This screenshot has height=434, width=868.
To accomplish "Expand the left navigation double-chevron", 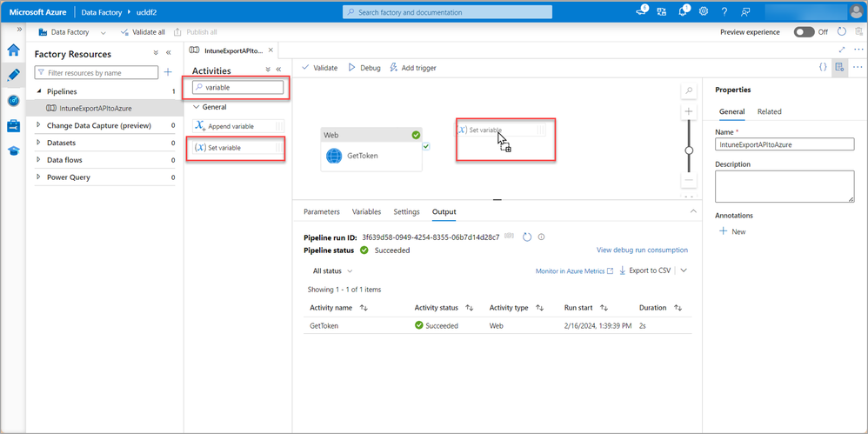I will click(19, 29).
